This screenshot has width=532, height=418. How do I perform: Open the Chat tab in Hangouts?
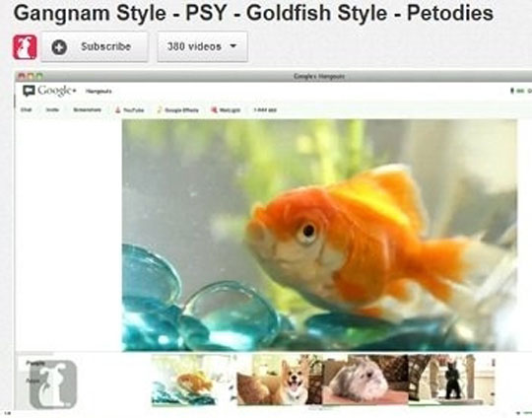[x=27, y=109]
